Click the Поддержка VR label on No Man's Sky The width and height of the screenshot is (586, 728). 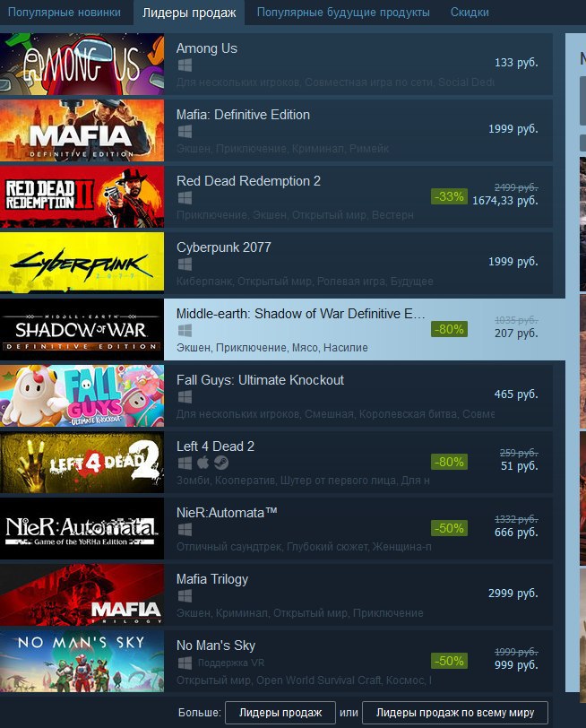[231, 663]
